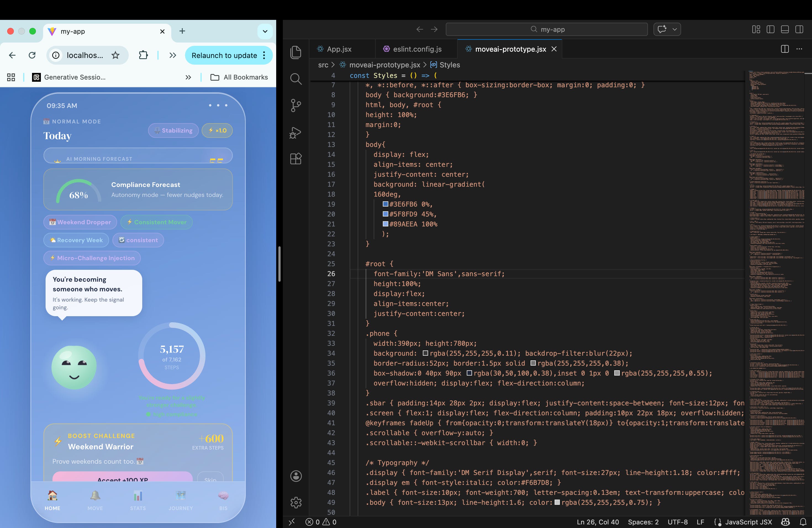Open the Run and Debug view
Screen dimensions: 812x528
click(296, 132)
